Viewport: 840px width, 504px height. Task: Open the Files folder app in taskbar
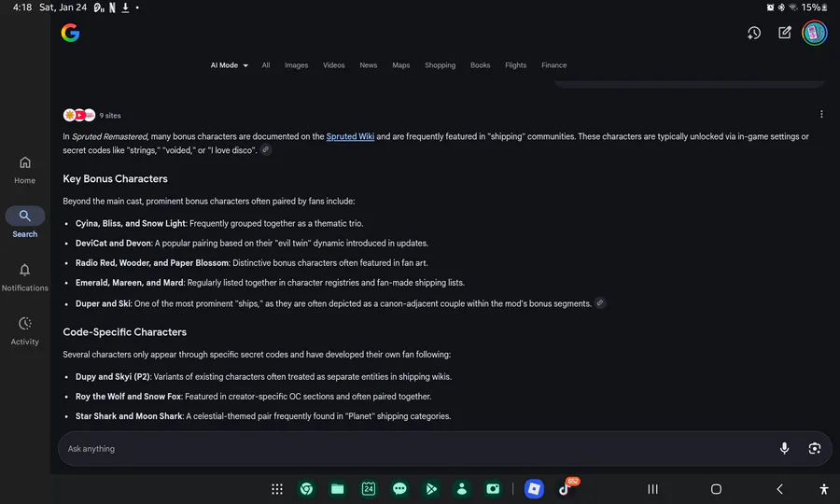[x=338, y=489]
